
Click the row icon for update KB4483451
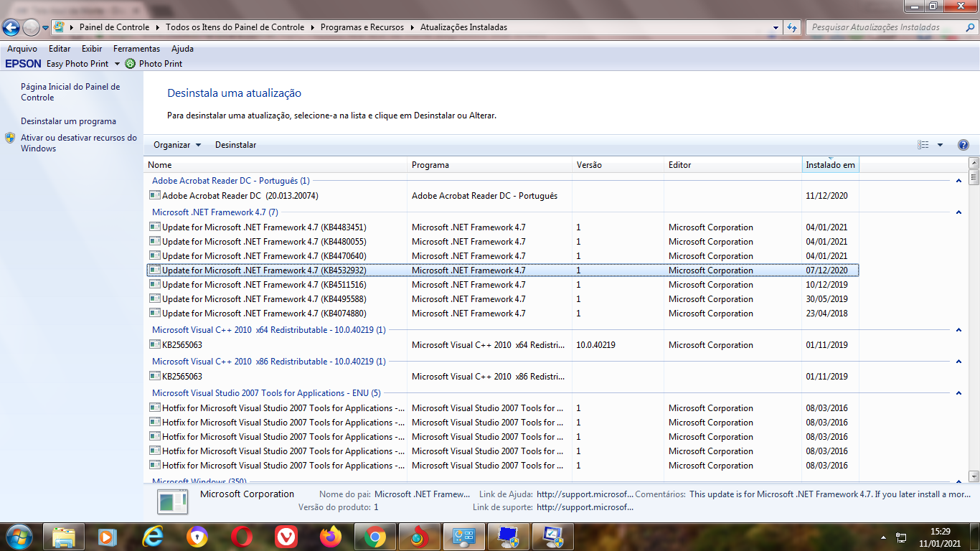(155, 227)
